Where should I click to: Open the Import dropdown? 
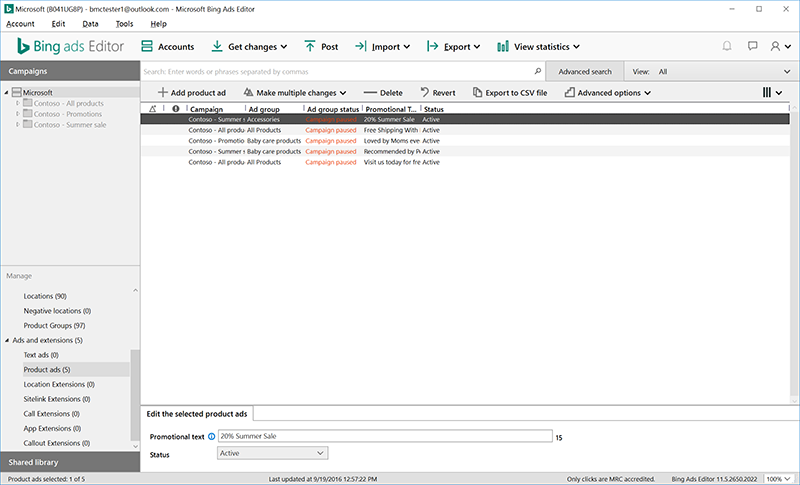383,46
